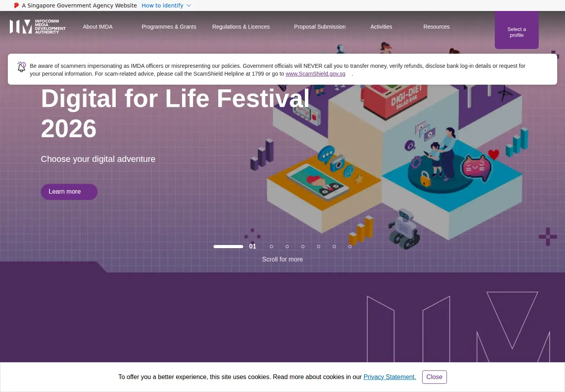Click the Choose your digital adventure subtitle
Screen dimensions: 565x392
pyautogui.click(x=98, y=159)
